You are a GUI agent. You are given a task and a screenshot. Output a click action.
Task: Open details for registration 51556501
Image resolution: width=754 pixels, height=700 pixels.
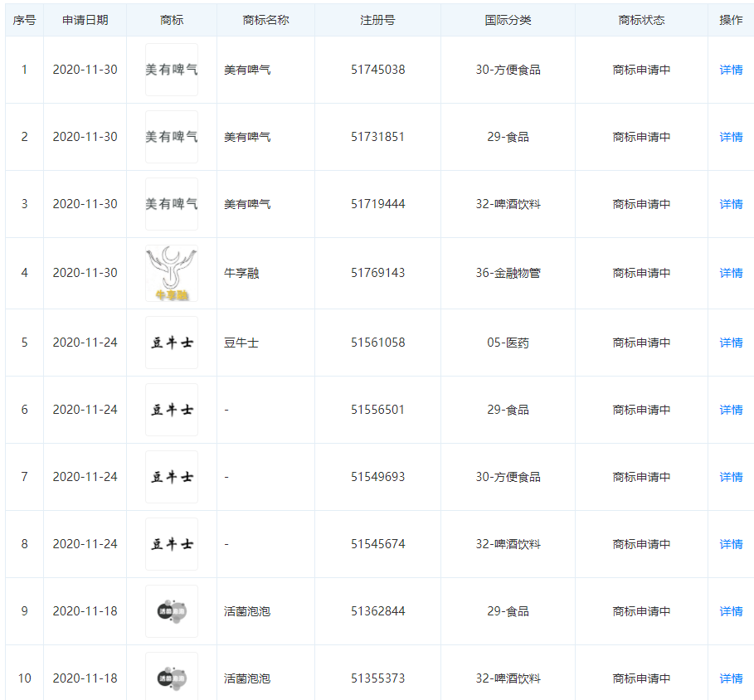730,410
